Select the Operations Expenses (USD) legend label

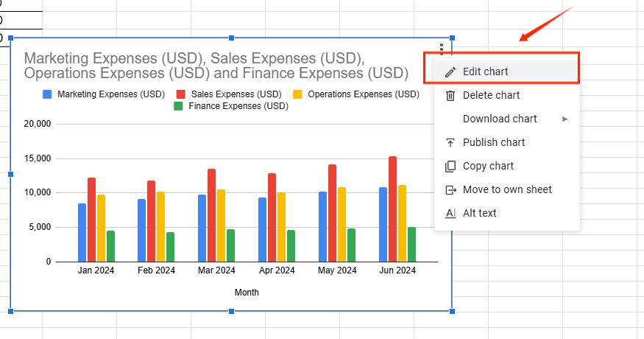pos(363,94)
